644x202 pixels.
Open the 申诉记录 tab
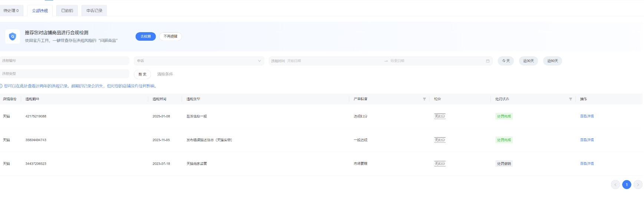[x=94, y=11]
